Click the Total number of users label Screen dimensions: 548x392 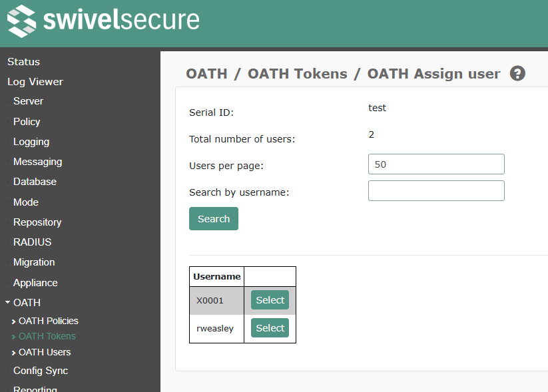242,139
